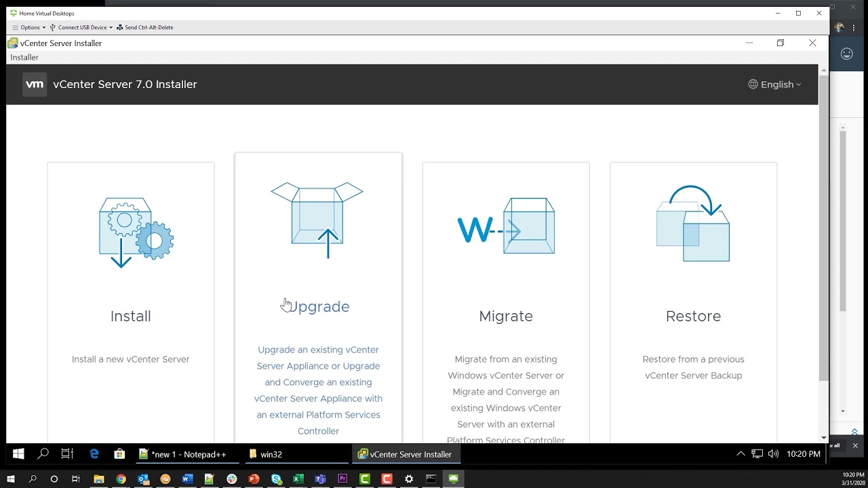Image resolution: width=868 pixels, height=488 pixels.
Task: Open Word from host taskbar
Action: tap(187, 479)
